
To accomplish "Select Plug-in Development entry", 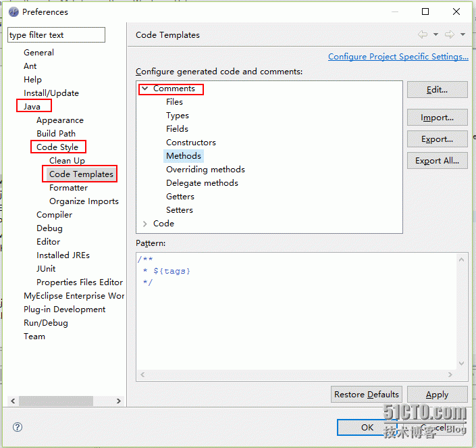I will (64, 309).
